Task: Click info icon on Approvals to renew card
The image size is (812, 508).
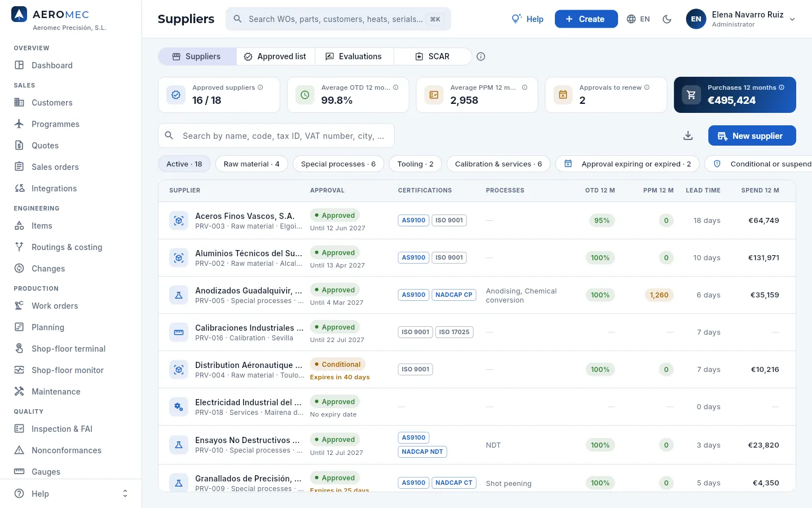Action: click(x=647, y=87)
